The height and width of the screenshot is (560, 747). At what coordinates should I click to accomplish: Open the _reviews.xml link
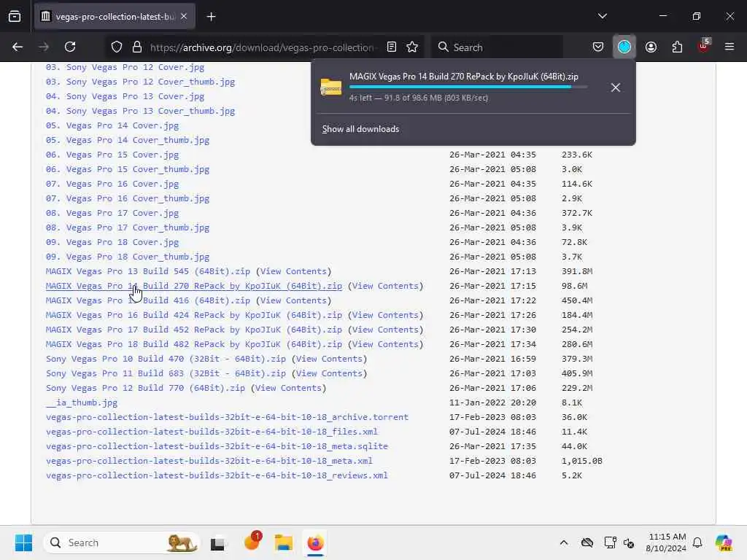point(217,475)
